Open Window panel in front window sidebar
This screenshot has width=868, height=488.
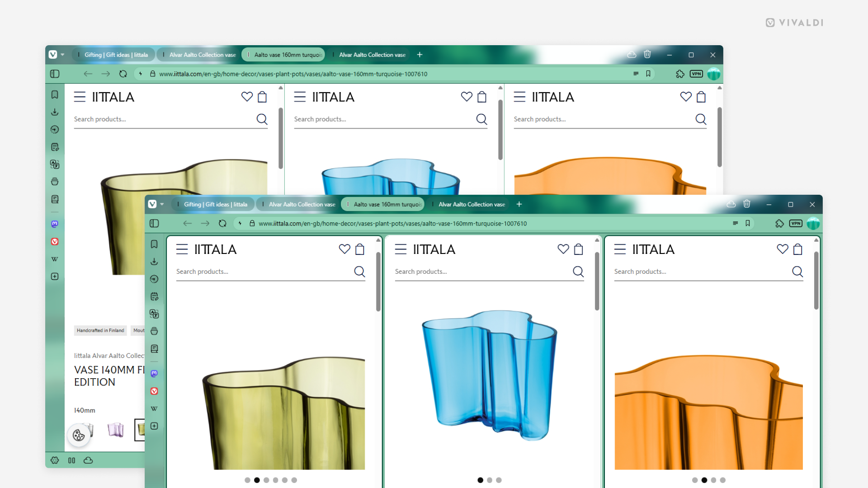154,331
